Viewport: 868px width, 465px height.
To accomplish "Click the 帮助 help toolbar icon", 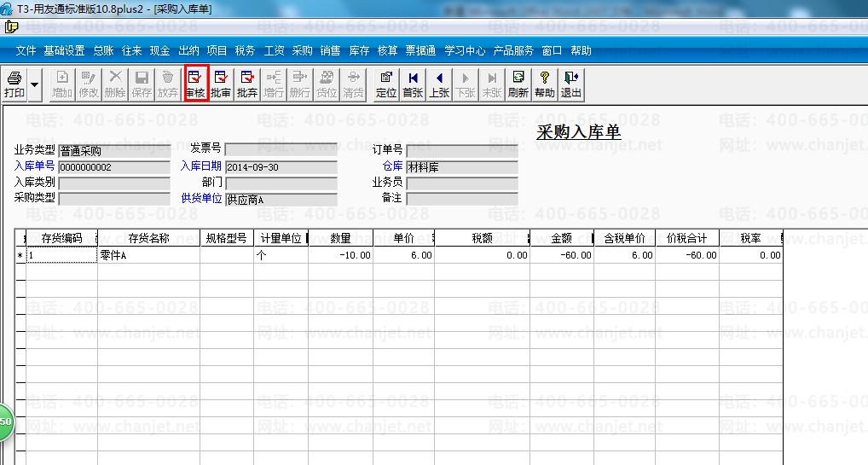I will coord(545,84).
